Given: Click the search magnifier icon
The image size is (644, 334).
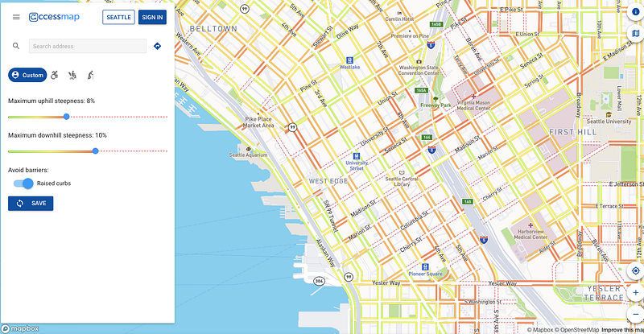Looking at the screenshot, I should point(16,46).
